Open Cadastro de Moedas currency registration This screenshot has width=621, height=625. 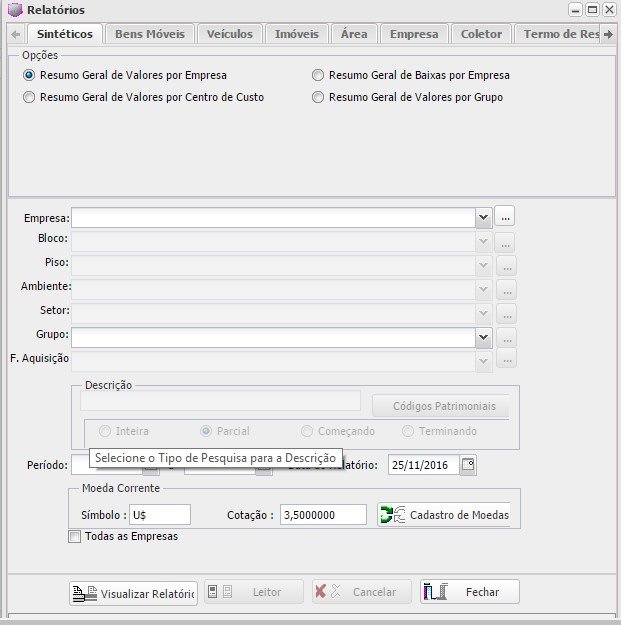pos(443,515)
